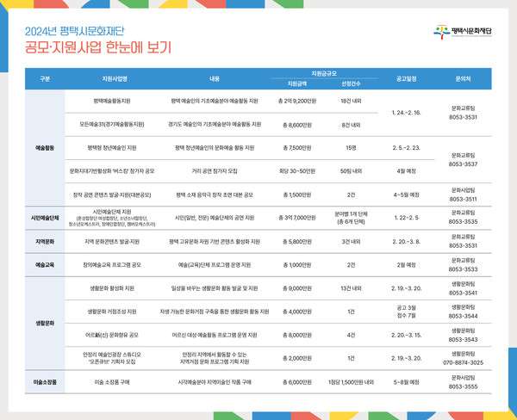The width and height of the screenshot is (517, 420).
Task: Click the count '13건 내외'
Action: [x=351, y=288]
